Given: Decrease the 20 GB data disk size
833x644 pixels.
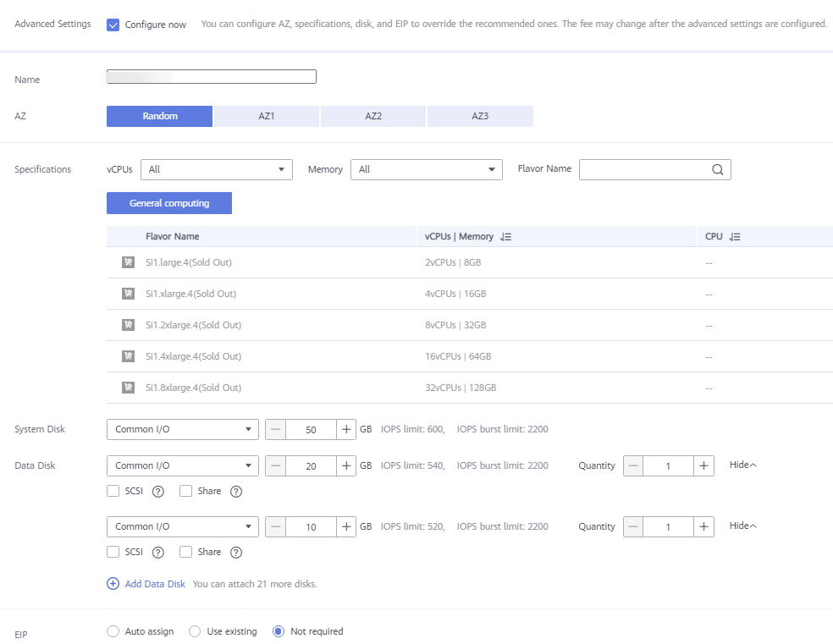Looking at the screenshot, I should (275, 465).
